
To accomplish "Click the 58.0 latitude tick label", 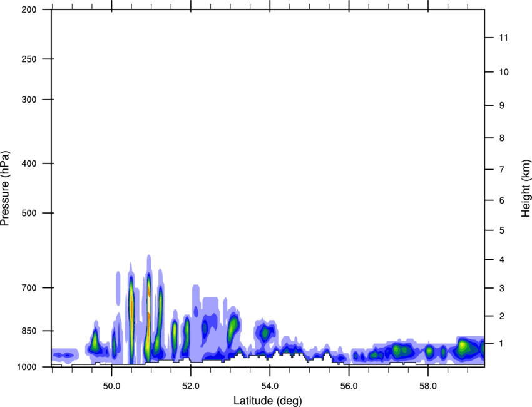I will point(428,386).
